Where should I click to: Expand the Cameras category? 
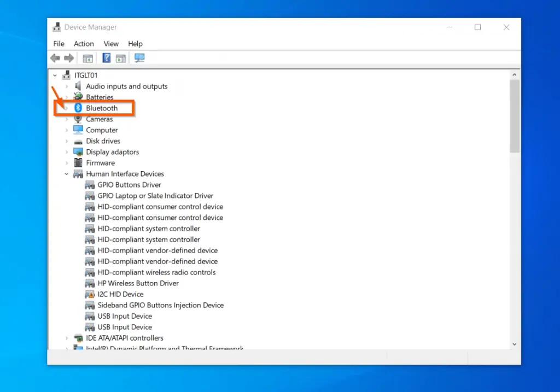coord(66,119)
